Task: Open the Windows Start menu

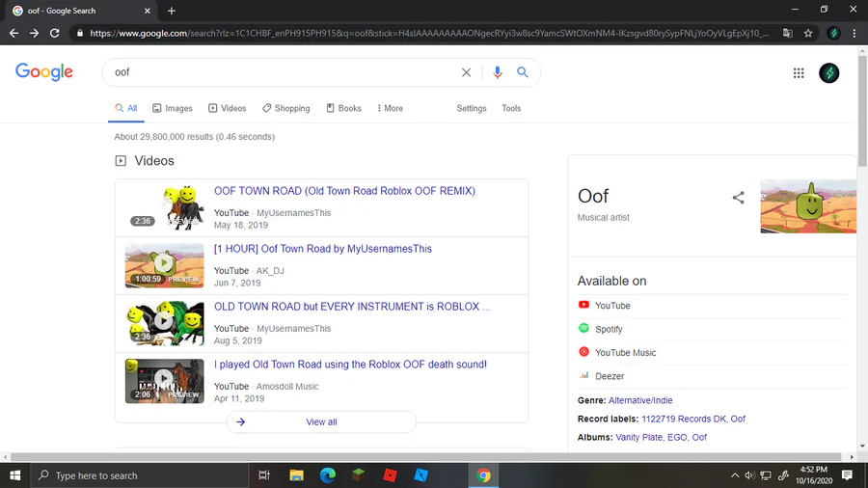Action: click(14, 475)
